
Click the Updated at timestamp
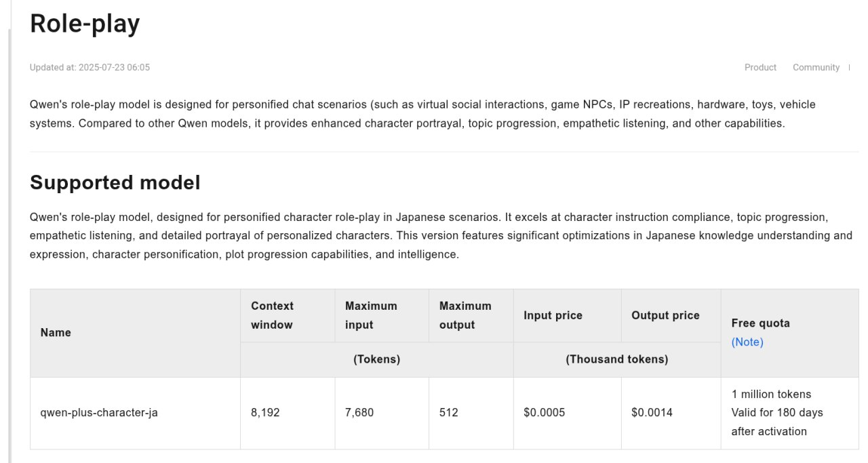tap(90, 67)
